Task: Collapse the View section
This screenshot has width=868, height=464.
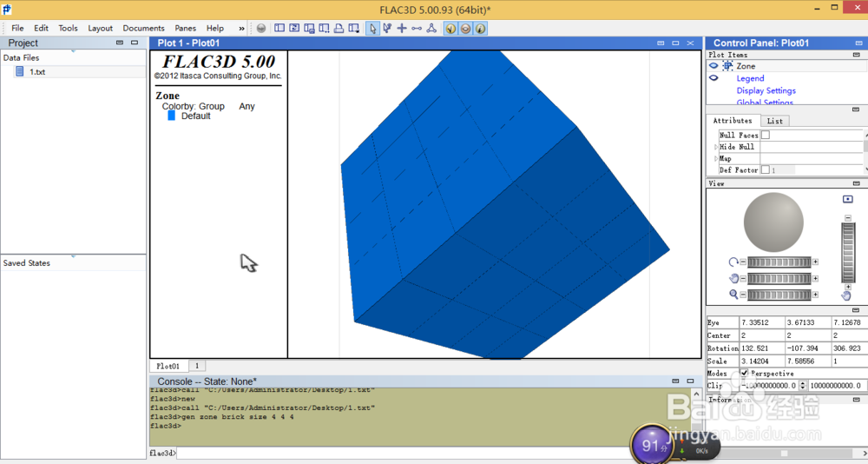Action: 857,183
